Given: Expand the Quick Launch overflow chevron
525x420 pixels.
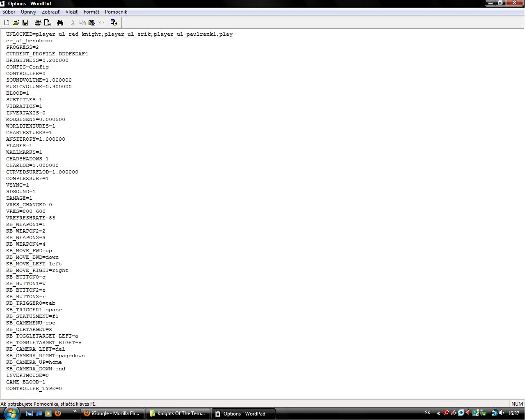Looking at the screenshot, I should click(x=75, y=411).
